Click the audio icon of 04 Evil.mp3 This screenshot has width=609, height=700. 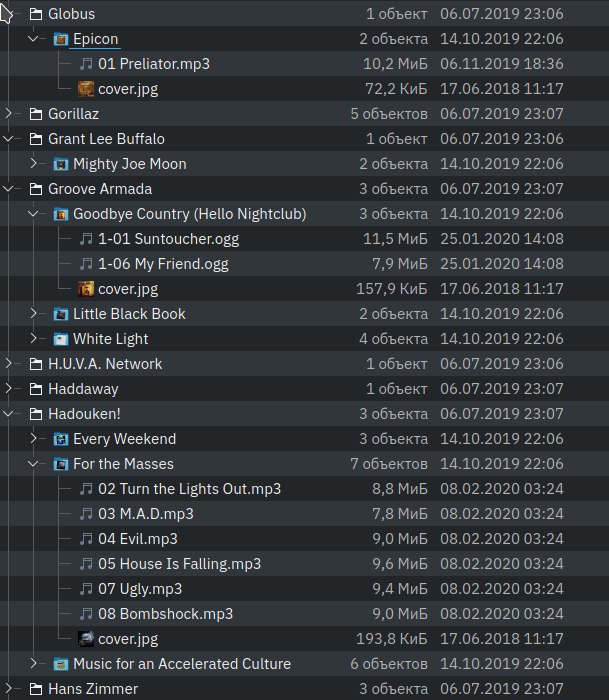86,539
